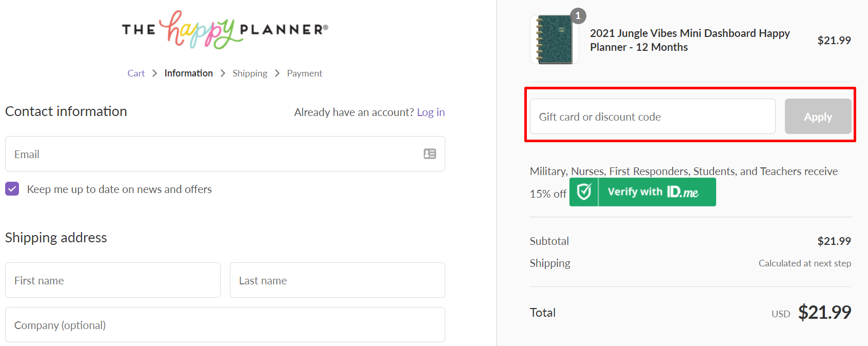Click the Apply discount button
This screenshot has height=346, width=868.
tap(818, 117)
